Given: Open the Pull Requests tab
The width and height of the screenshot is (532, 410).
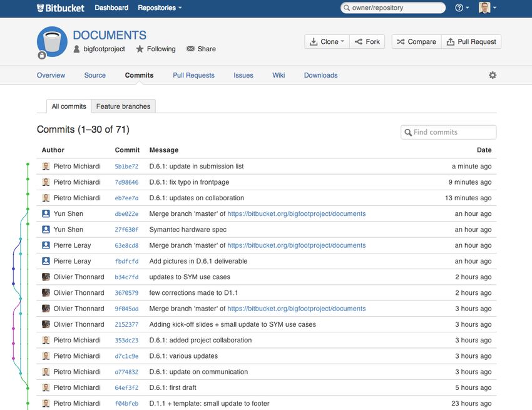Looking at the screenshot, I should coord(194,75).
